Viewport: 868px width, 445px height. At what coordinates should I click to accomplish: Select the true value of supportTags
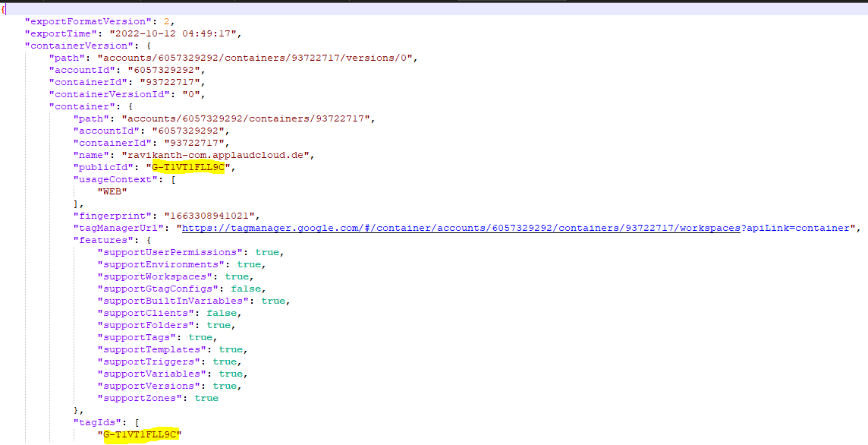tap(200, 337)
